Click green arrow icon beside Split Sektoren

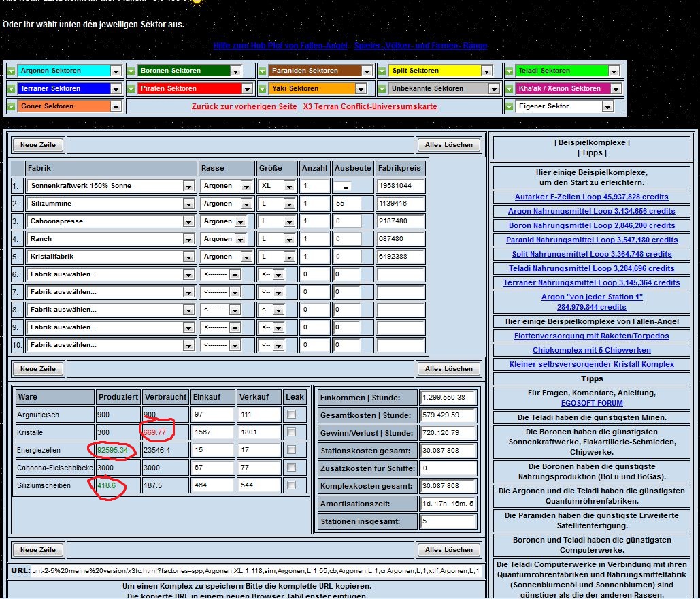[382, 71]
